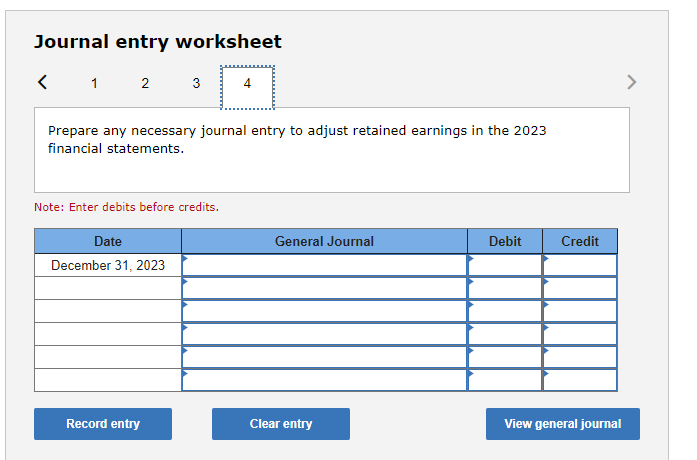Image resolution: width=697 pixels, height=460 pixels.
Task: Click Credit field in second row
Action: 580,288
